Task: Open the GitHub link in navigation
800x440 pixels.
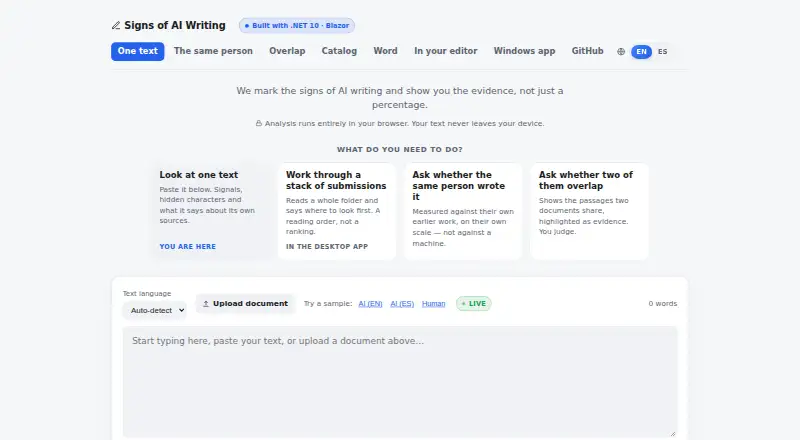Action: click(x=587, y=51)
